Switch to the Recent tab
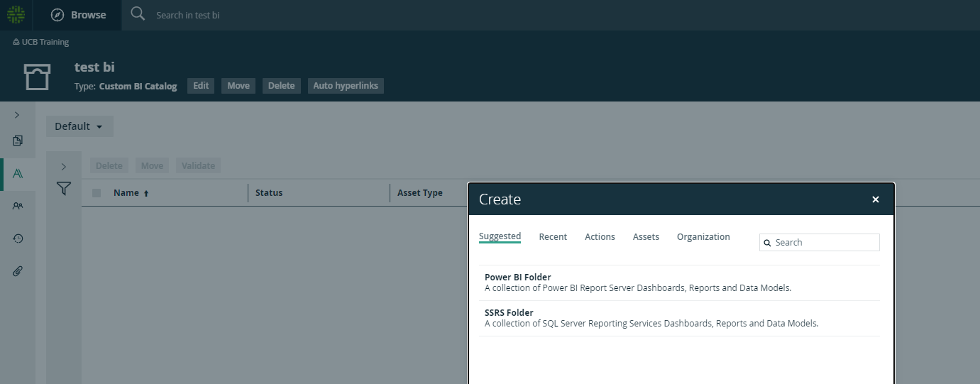The image size is (980, 384). (x=553, y=237)
